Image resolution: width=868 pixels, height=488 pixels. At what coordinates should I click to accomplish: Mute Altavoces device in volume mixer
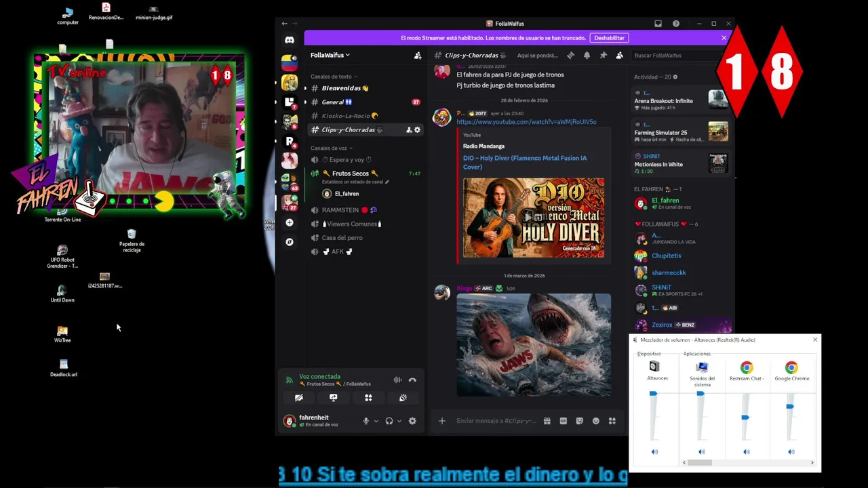coord(654,451)
